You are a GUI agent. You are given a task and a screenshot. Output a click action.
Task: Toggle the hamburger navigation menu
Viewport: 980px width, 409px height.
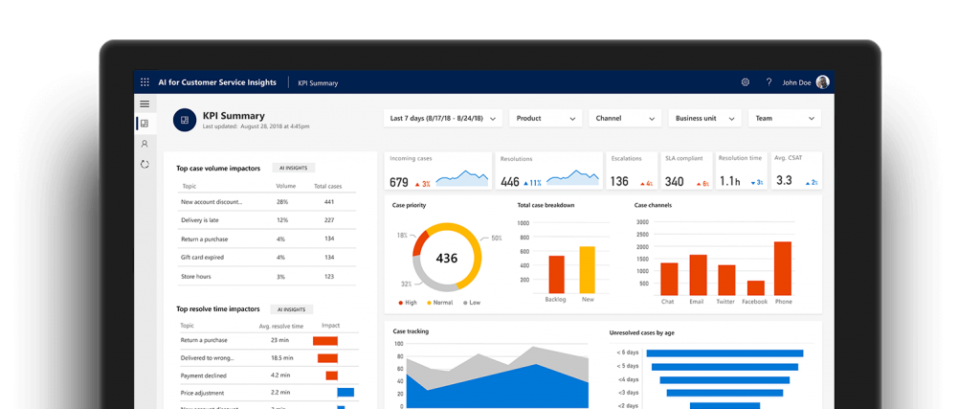145,103
